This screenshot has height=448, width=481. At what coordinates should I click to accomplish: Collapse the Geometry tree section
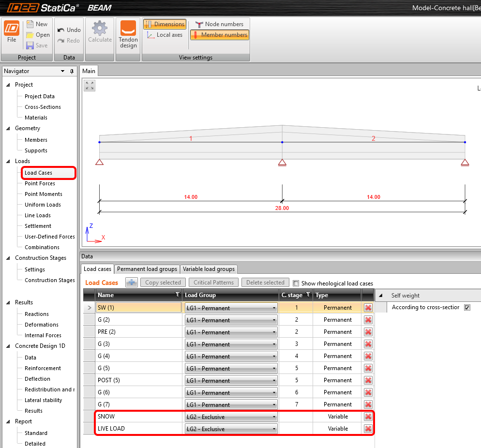point(8,129)
